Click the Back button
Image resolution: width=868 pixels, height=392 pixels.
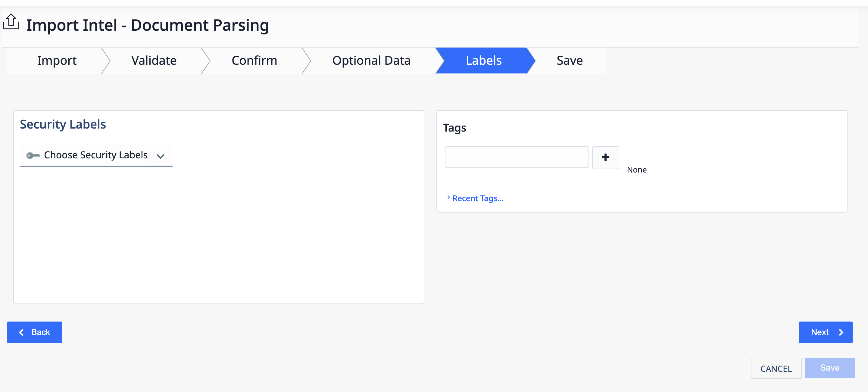[x=34, y=332]
